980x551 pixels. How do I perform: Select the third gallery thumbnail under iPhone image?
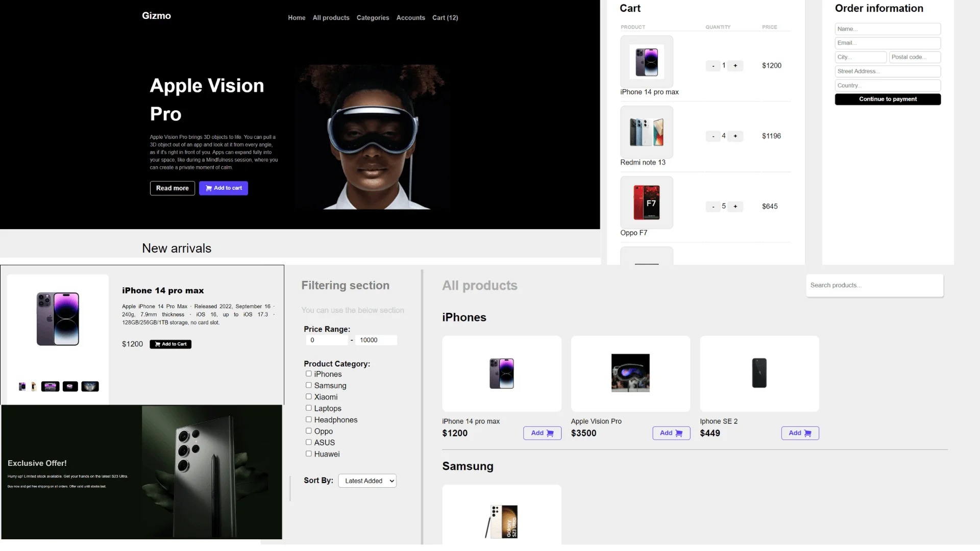click(50, 387)
